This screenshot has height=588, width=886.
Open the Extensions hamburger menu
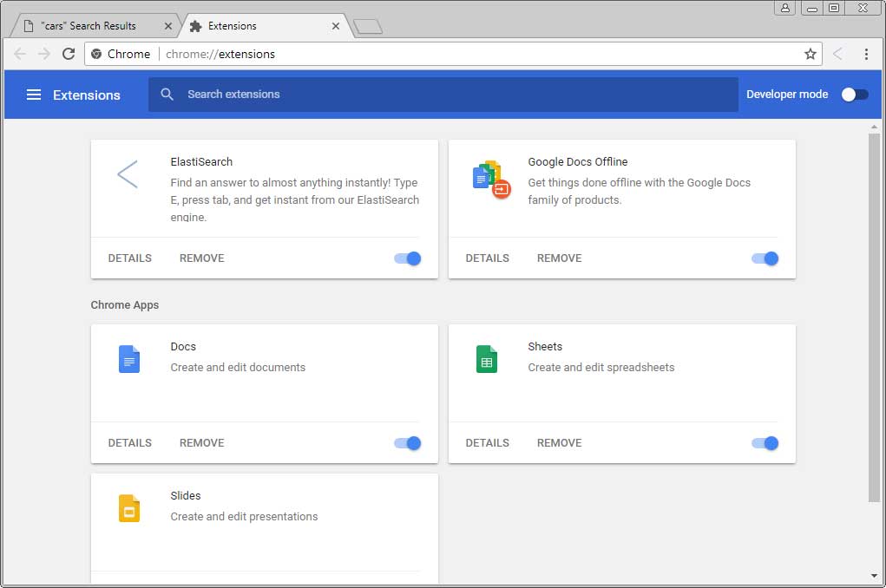[34, 95]
